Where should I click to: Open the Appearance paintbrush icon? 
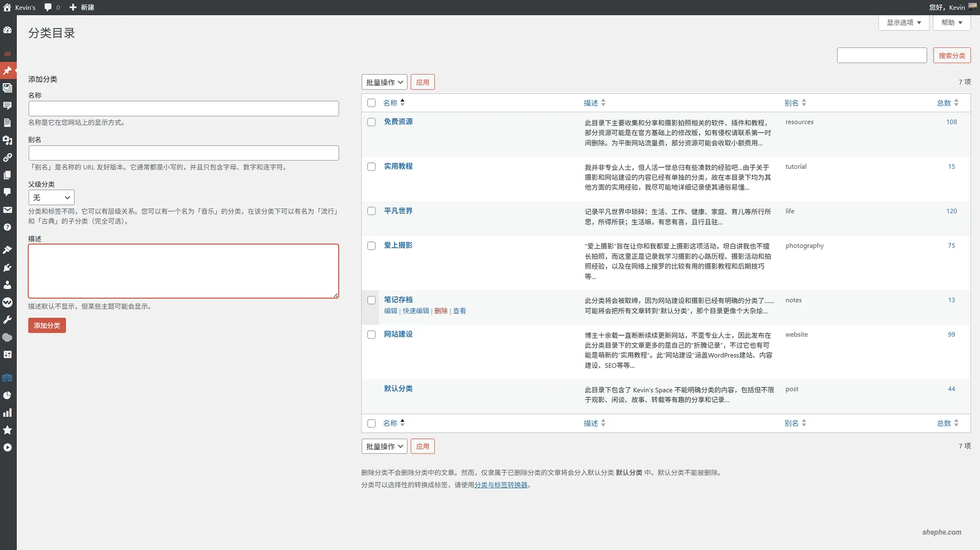(x=8, y=249)
